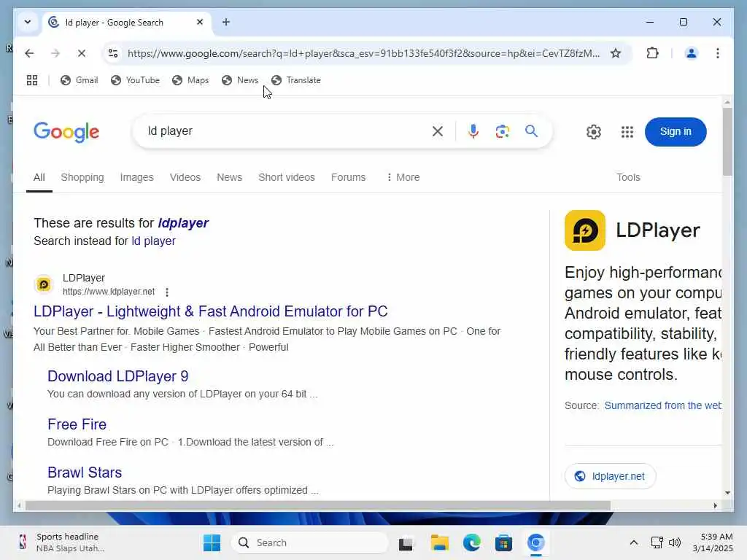The image size is (747, 560).
Task: Open Microsoft Store from taskbar
Action: (503, 542)
